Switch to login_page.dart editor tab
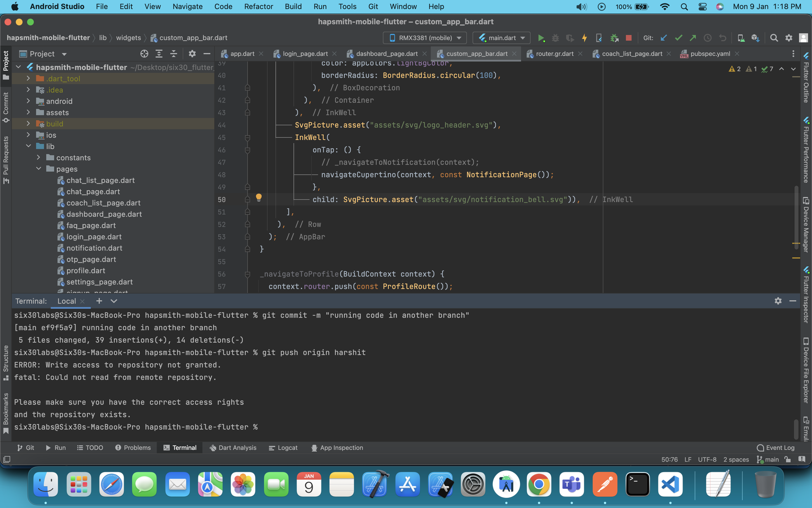 [305, 54]
